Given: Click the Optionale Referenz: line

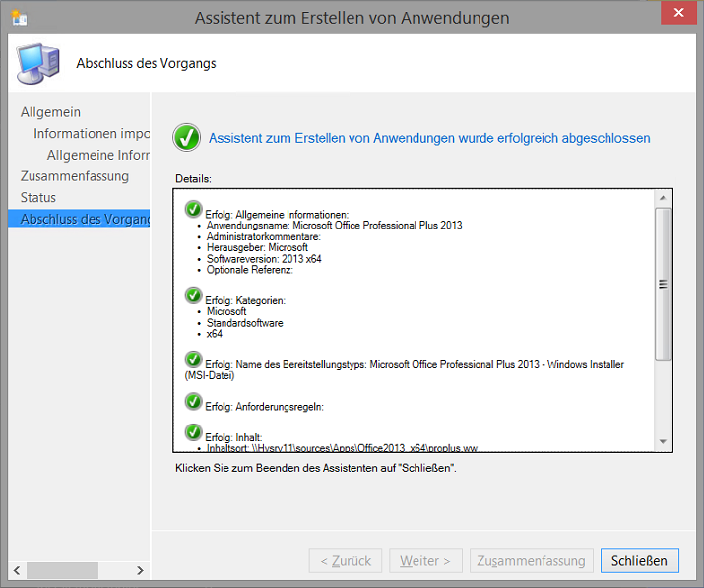Looking at the screenshot, I should pos(250,270).
